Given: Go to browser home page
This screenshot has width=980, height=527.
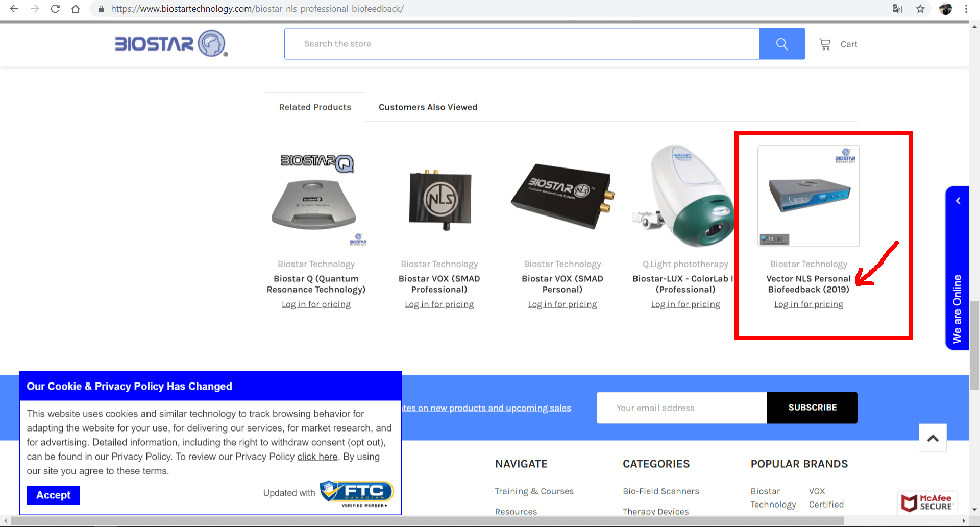Looking at the screenshot, I should pos(76,9).
